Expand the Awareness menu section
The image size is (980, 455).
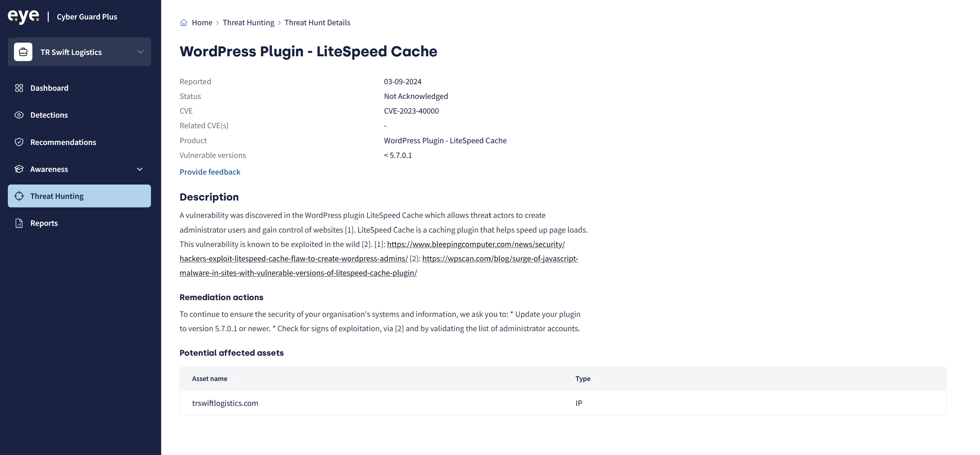tap(139, 169)
